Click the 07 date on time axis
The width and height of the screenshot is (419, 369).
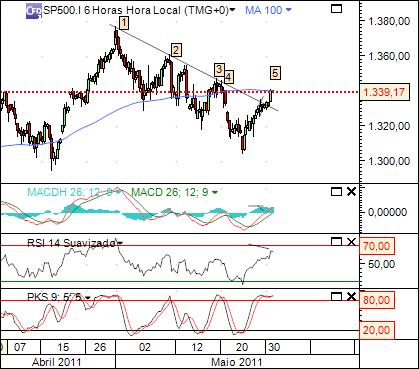tap(19, 347)
